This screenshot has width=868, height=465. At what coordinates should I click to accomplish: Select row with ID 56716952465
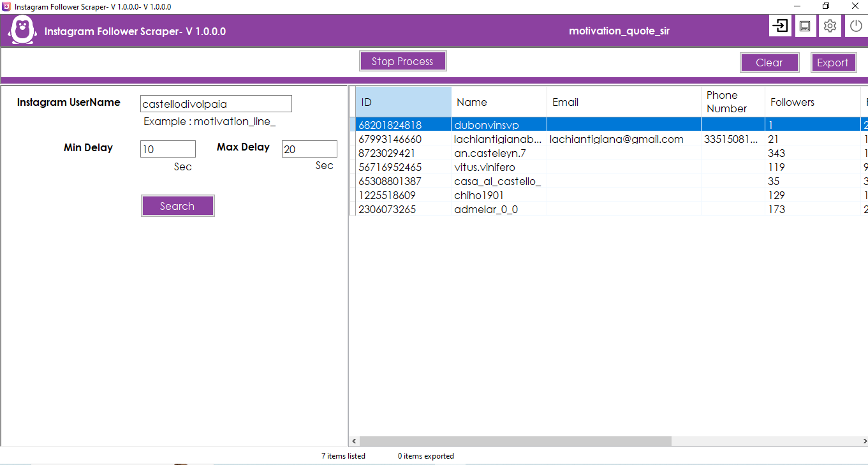[x=608, y=167]
